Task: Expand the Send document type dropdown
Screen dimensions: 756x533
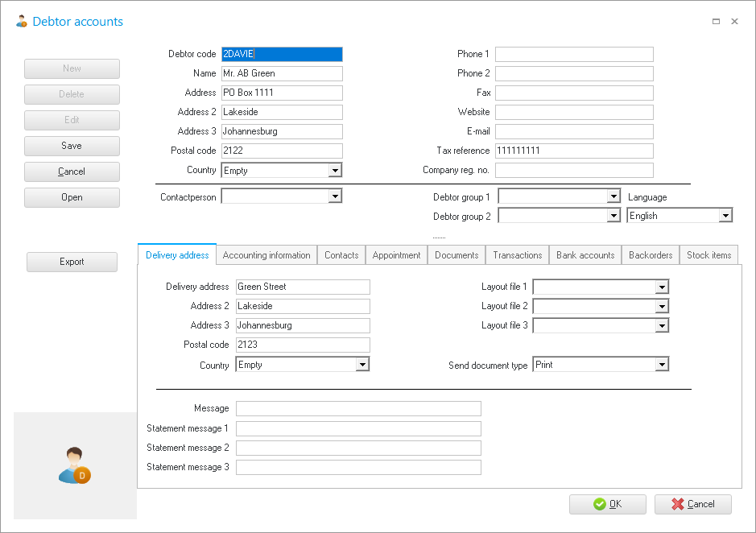Action: point(661,365)
